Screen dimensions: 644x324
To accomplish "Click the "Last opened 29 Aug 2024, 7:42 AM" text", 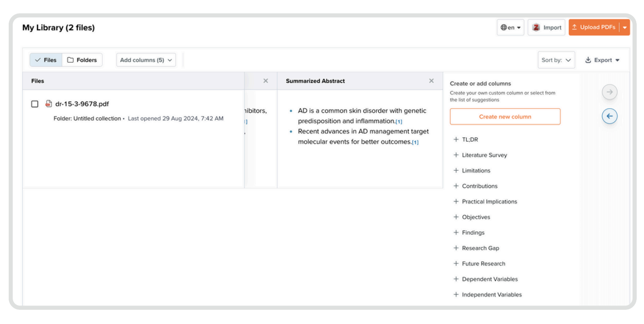I will coord(175,118).
